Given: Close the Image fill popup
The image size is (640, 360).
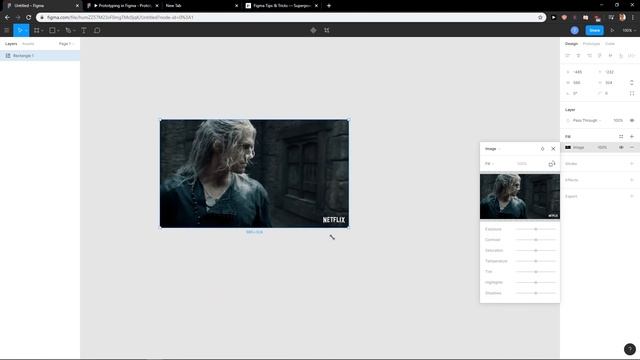Looking at the screenshot, I should coord(553,149).
